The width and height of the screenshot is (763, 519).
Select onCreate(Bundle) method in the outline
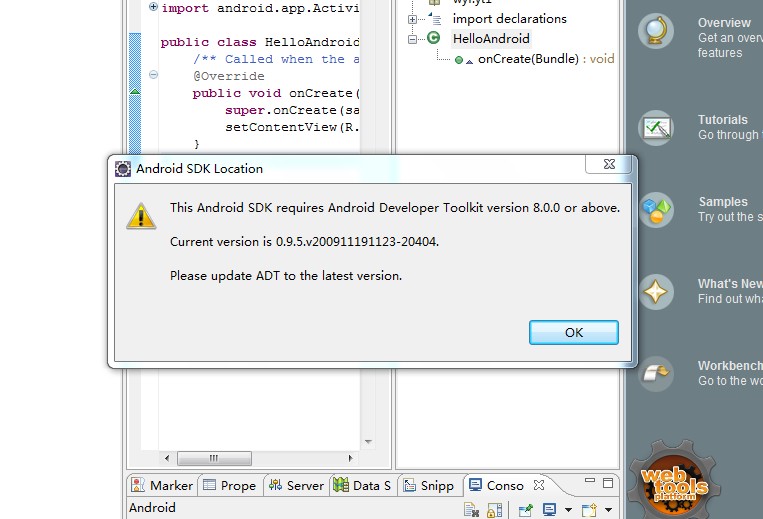[x=546, y=59]
